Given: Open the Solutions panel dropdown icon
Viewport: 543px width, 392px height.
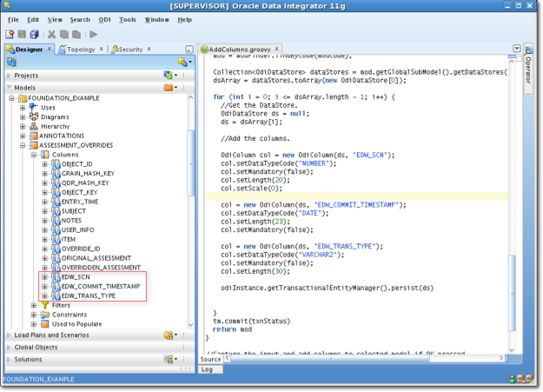Looking at the screenshot, I should (171, 359).
